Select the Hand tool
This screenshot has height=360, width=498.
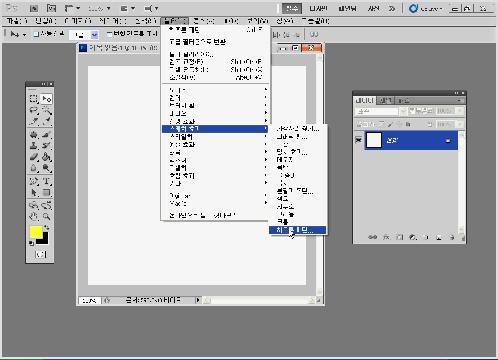[34, 217]
